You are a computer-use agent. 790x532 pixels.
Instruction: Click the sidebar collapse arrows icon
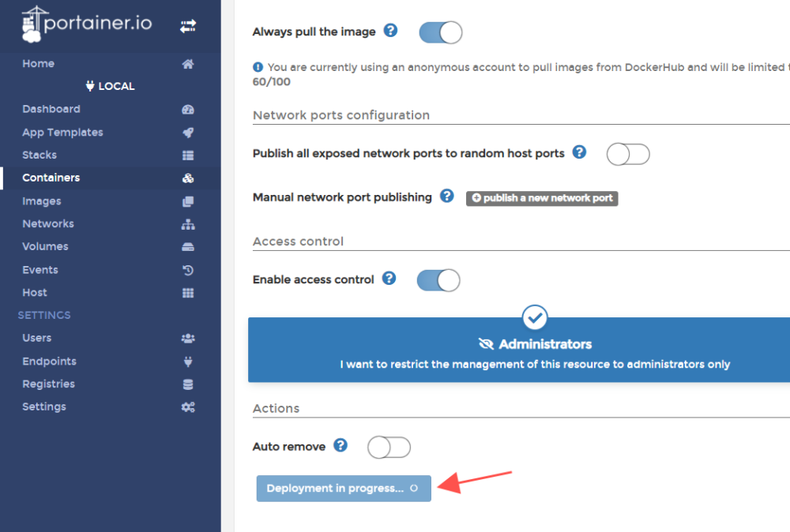[x=187, y=26]
